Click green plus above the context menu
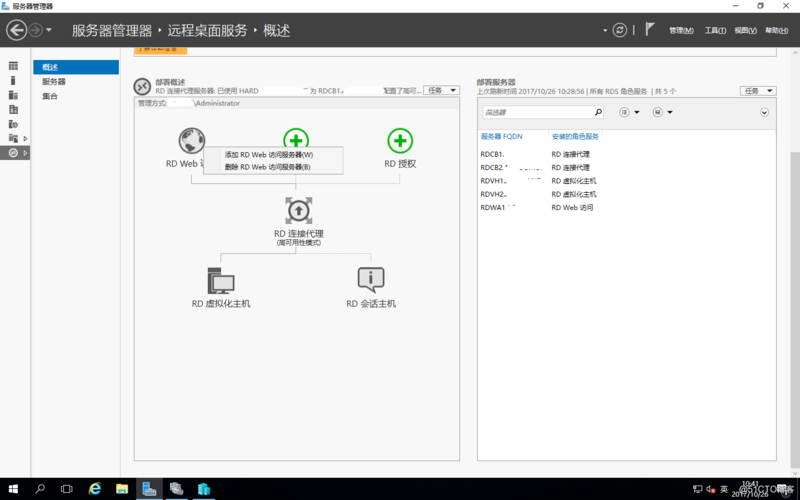This screenshot has width=800, height=500. pos(296,138)
